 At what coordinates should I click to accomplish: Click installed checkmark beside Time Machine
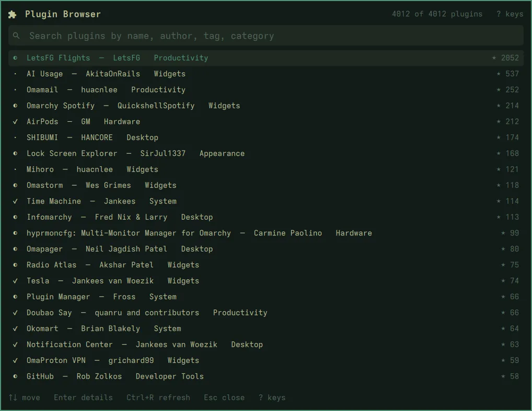coord(15,201)
